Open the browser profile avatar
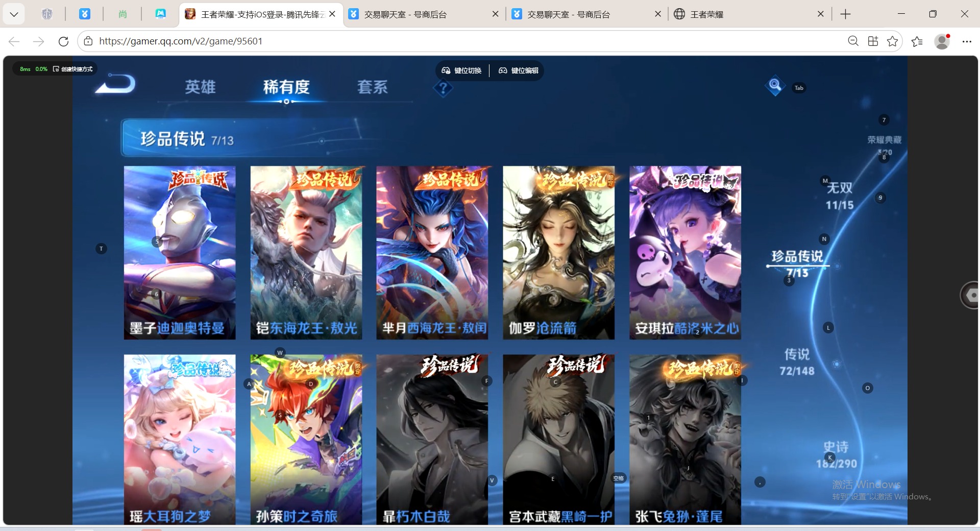980x531 pixels. [x=942, y=41]
